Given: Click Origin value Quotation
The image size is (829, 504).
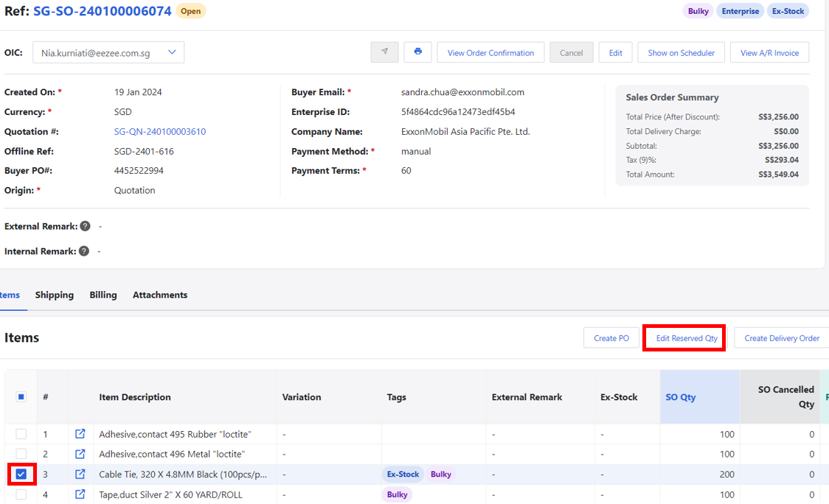Looking at the screenshot, I should click(135, 190).
